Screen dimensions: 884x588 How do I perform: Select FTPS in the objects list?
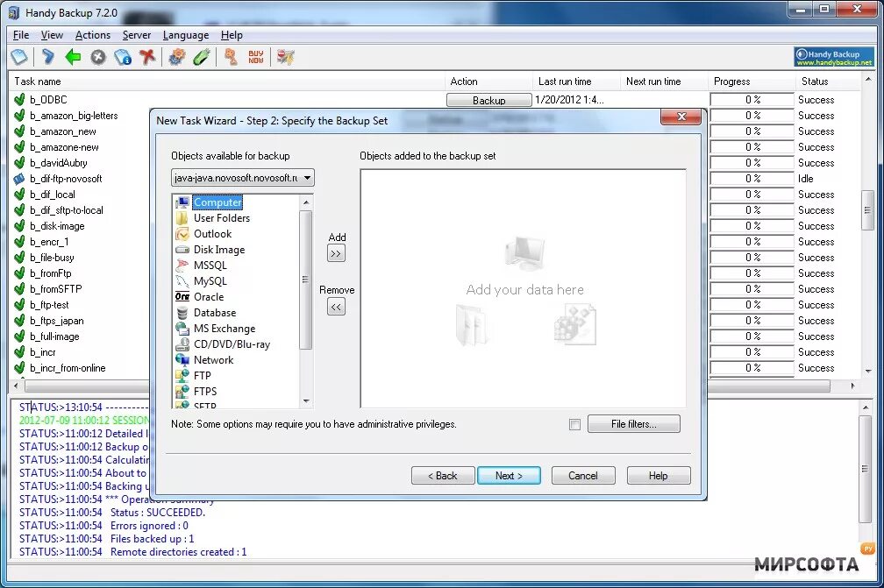click(x=204, y=392)
